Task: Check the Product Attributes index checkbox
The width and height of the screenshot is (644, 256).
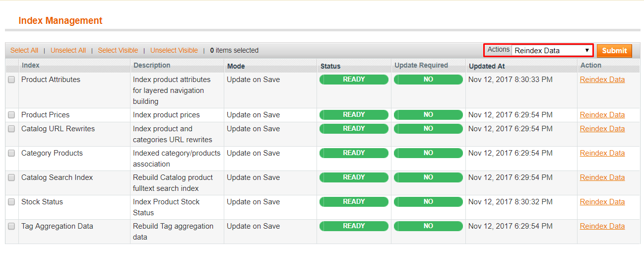Action: 11,80
